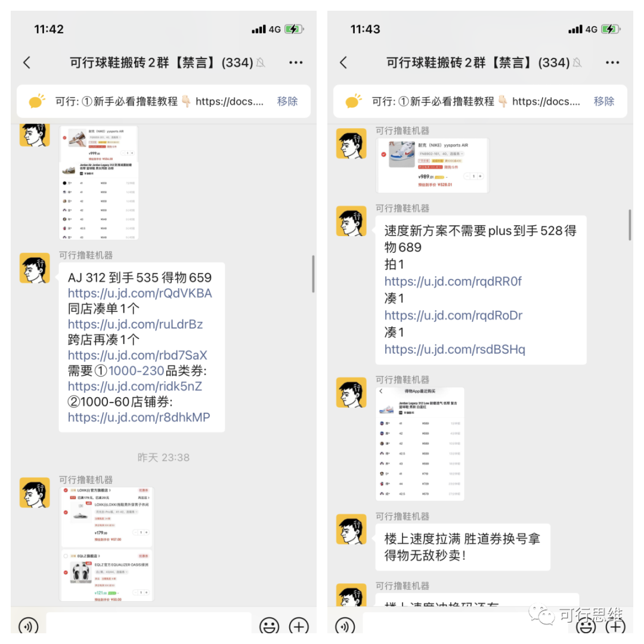Tap the back arrow in left chat header

(27, 63)
